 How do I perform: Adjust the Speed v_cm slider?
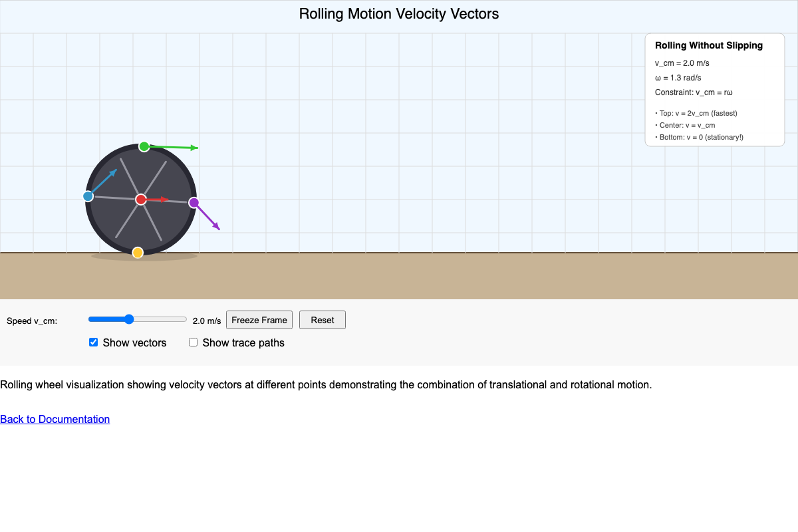(x=129, y=319)
